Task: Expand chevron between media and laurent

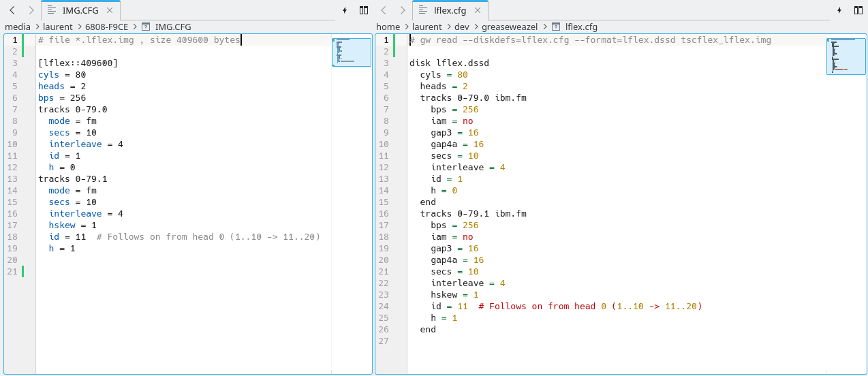Action: tap(37, 27)
